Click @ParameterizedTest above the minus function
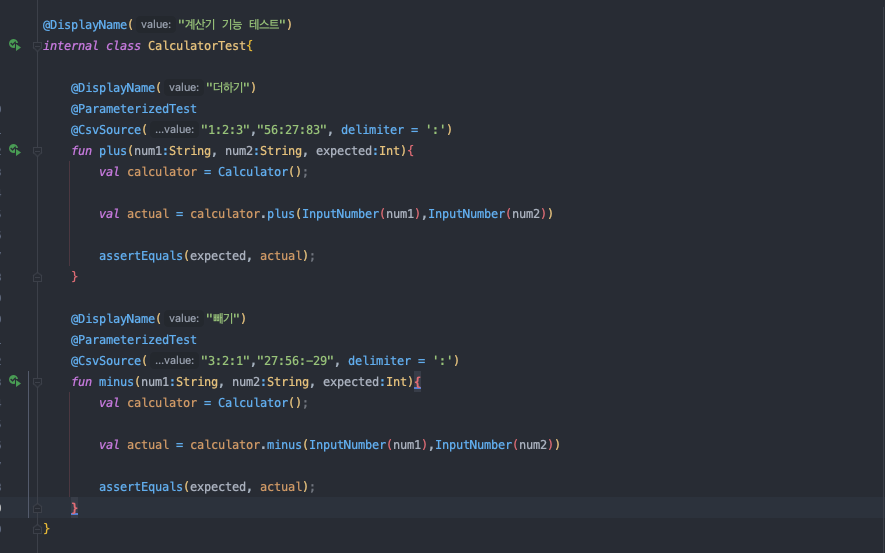Screen dimensions: 885x553 [x=134, y=340]
